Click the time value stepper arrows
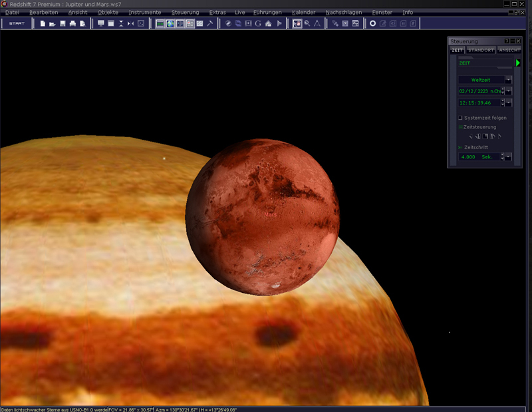 click(x=503, y=103)
